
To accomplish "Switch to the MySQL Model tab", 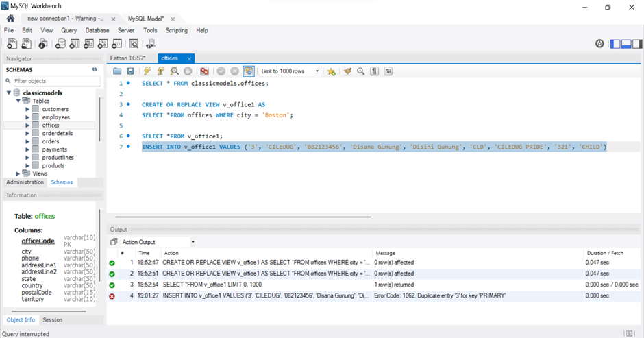I will [146, 19].
